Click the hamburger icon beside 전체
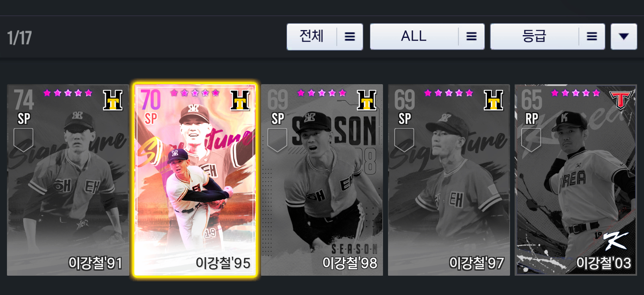This screenshot has height=295, width=644. (x=350, y=37)
